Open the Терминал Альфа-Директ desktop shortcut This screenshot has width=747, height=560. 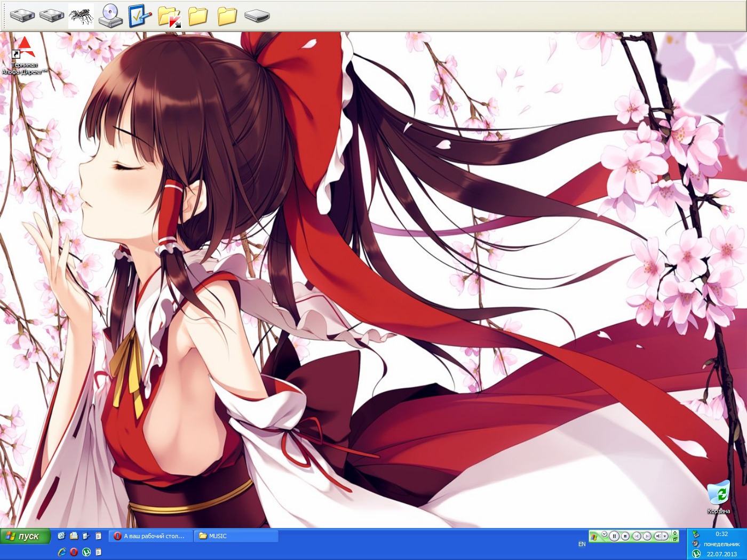25,49
